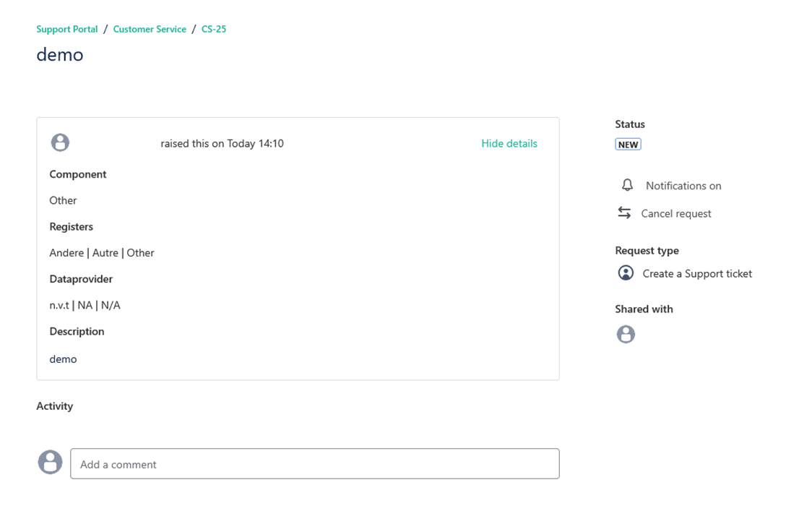Click the Activity section heading

pos(55,406)
